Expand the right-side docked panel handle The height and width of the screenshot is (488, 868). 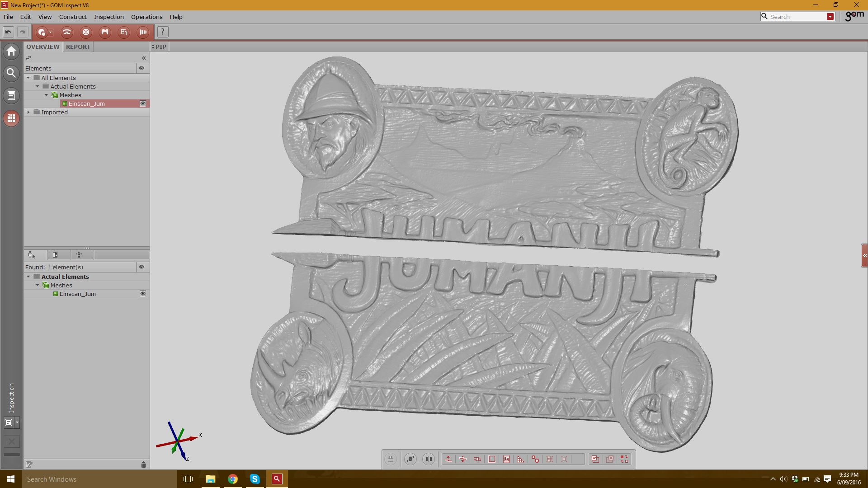864,256
